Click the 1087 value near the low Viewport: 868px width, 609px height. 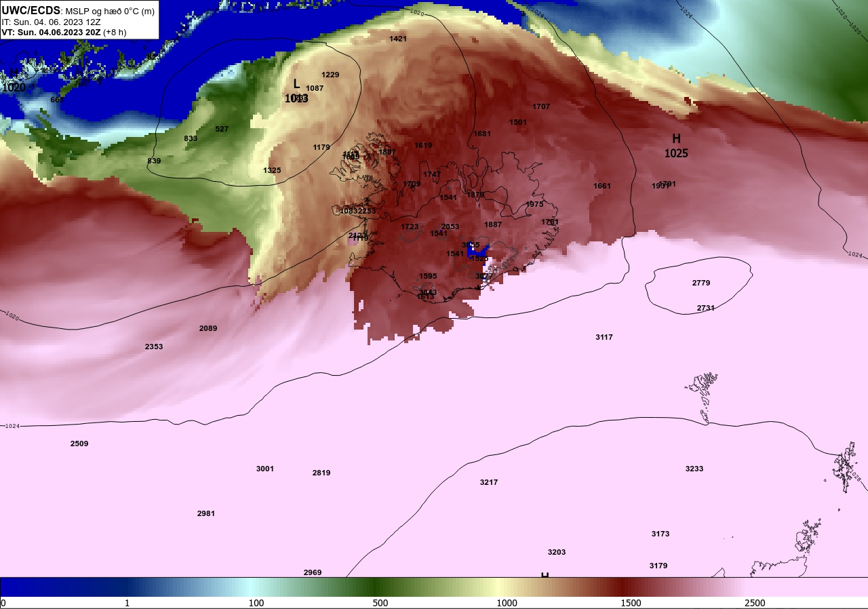click(x=315, y=88)
